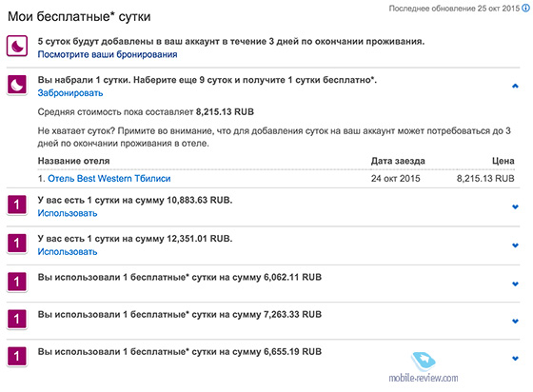Click the mobile-review.com watermark logo

424,367
